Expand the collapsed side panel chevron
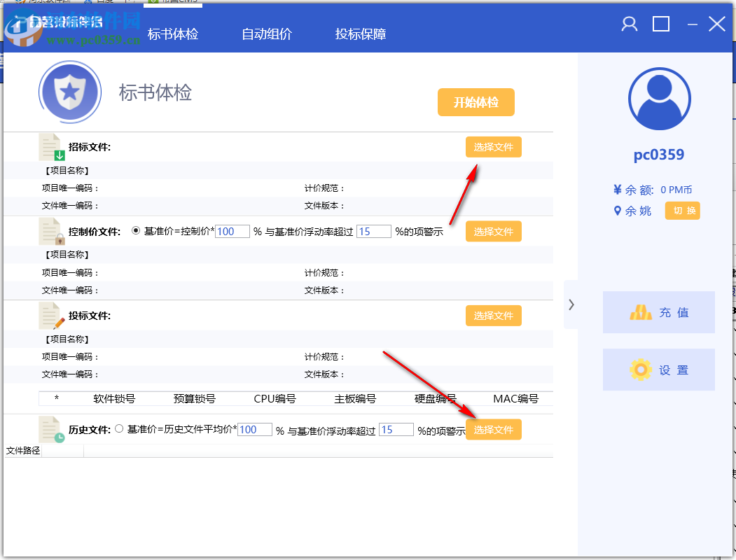736x560 pixels. coord(570,304)
